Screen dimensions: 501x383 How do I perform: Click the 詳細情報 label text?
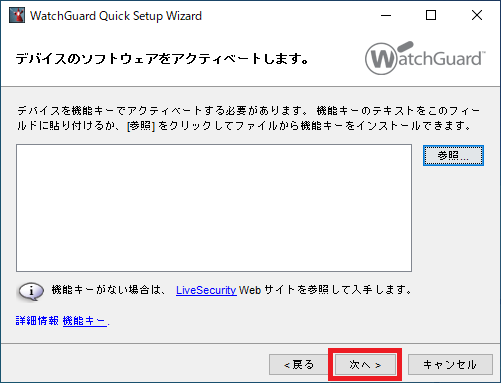click(37, 321)
